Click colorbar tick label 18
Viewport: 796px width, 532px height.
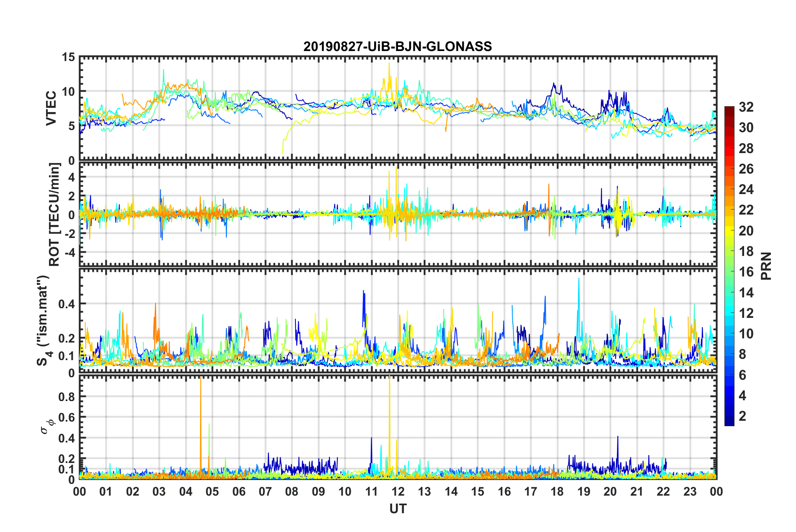pyautogui.click(x=746, y=251)
